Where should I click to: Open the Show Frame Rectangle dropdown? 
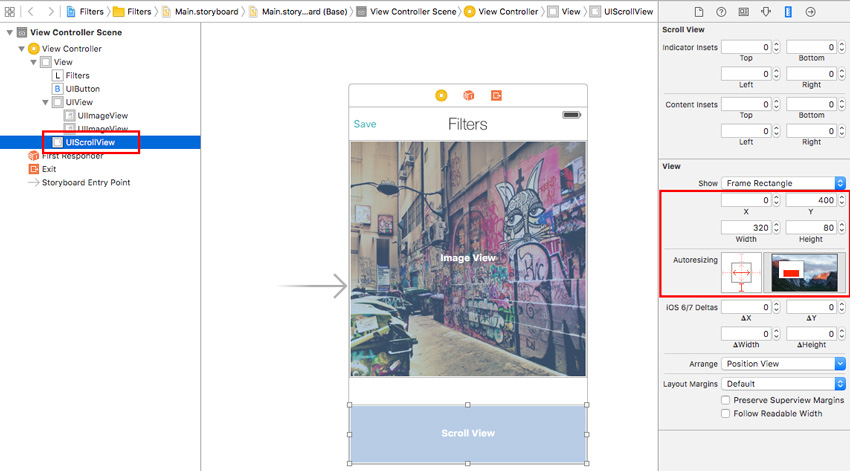click(x=783, y=183)
